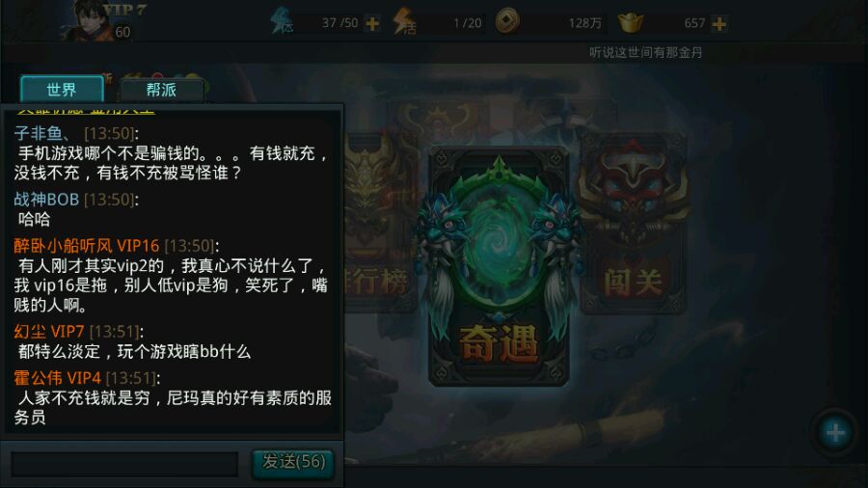The height and width of the screenshot is (488, 868).
Task: Select player name 醉卧小船听风 VIP16
Action: (x=87, y=246)
